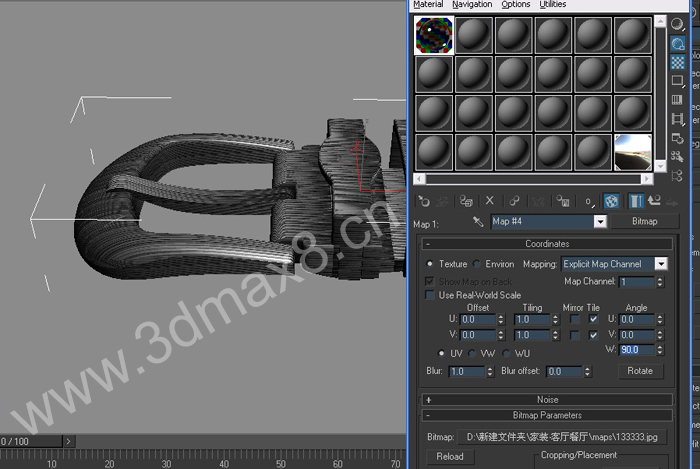Click the Get Material icon
Image resolution: width=700 pixels, height=469 pixels.
tap(423, 202)
